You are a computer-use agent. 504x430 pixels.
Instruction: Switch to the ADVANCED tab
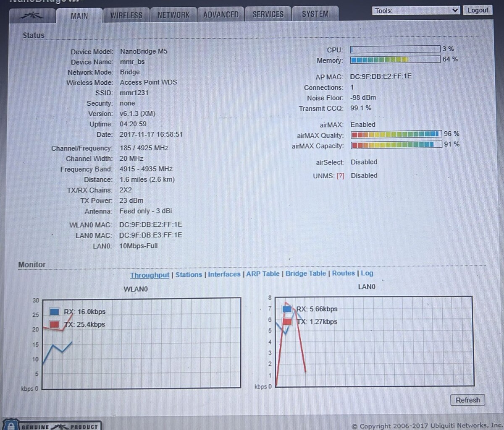click(221, 14)
